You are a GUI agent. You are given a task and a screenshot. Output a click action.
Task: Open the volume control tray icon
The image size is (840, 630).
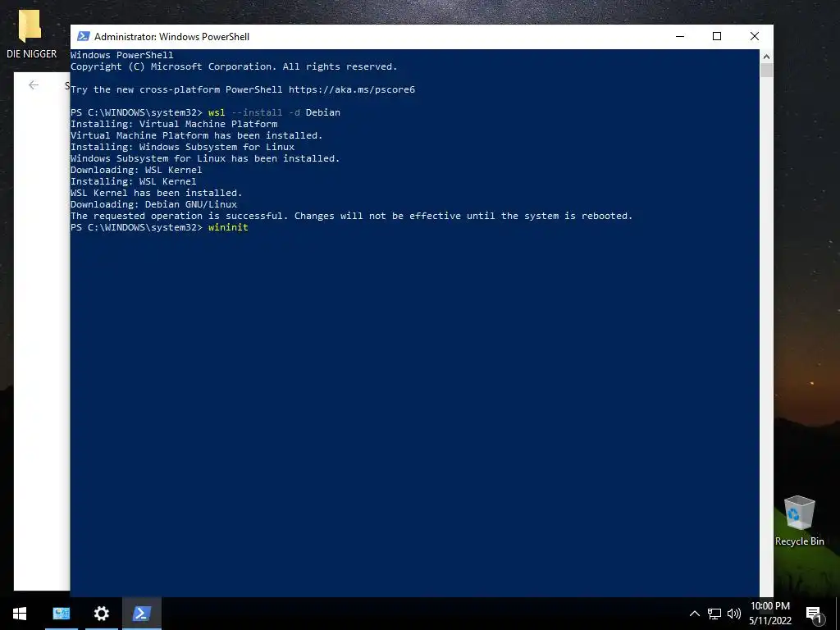[734, 614]
